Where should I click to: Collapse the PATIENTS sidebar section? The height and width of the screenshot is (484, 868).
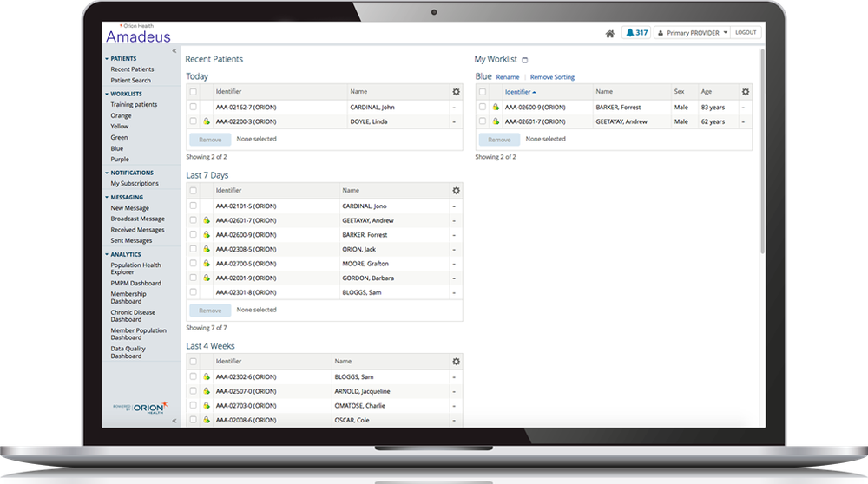pyautogui.click(x=107, y=59)
